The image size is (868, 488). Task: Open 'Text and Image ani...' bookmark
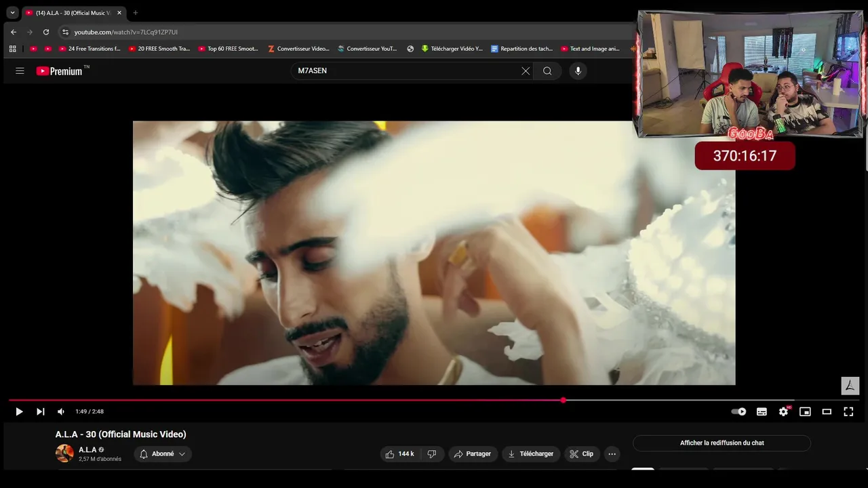pyautogui.click(x=591, y=49)
